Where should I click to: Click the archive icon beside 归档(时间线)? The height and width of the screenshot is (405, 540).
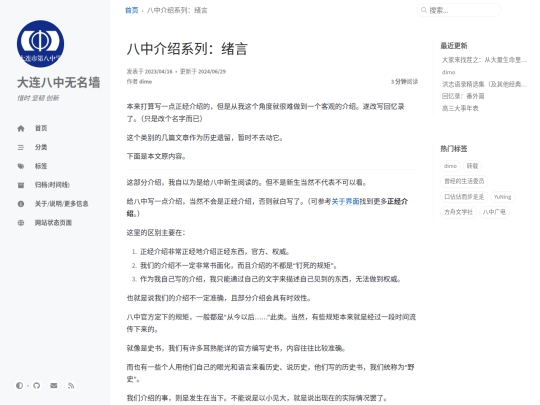click(21, 185)
